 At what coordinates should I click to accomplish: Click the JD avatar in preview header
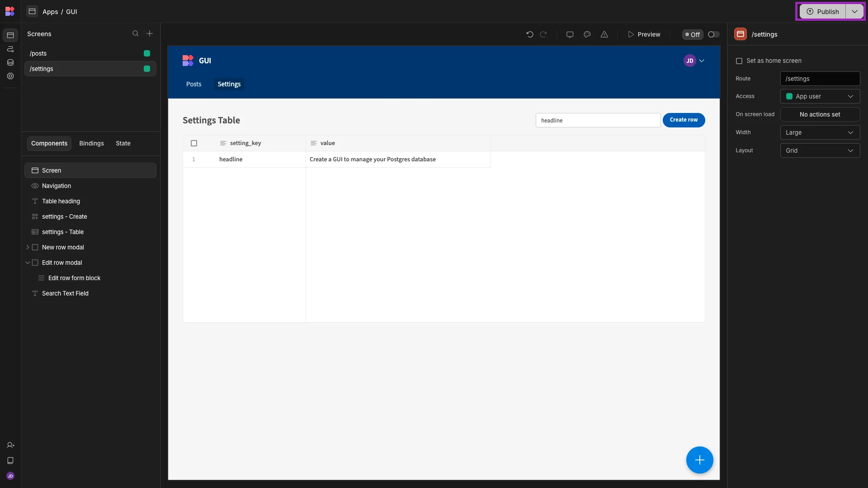(689, 61)
